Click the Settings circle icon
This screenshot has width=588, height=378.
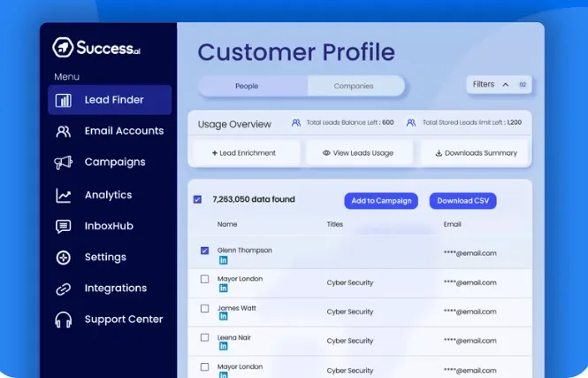coord(63,258)
